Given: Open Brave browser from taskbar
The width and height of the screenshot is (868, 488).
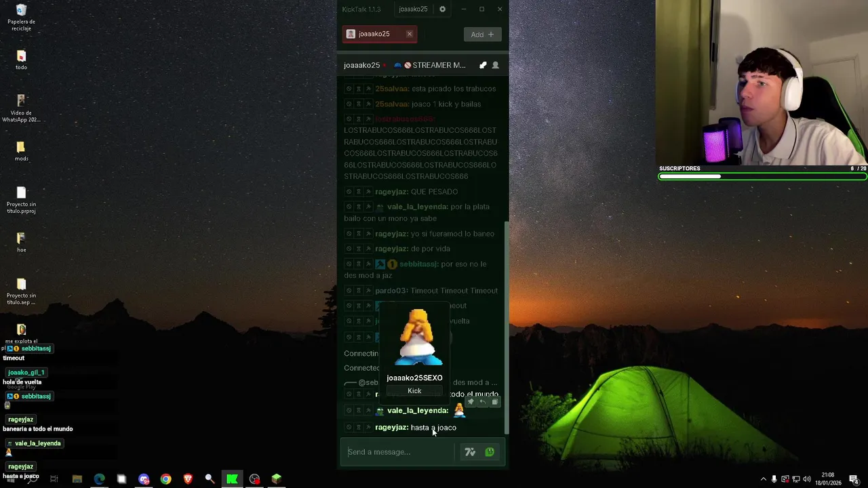Looking at the screenshot, I should [x=188, y=479].
